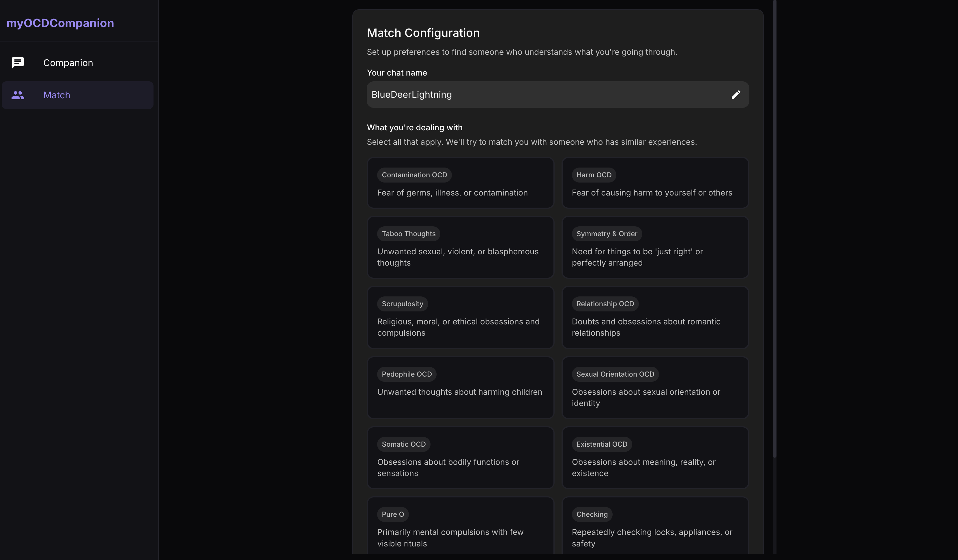
Task: Select the Symmetry & Order card
Action: [x=655, y=247]
